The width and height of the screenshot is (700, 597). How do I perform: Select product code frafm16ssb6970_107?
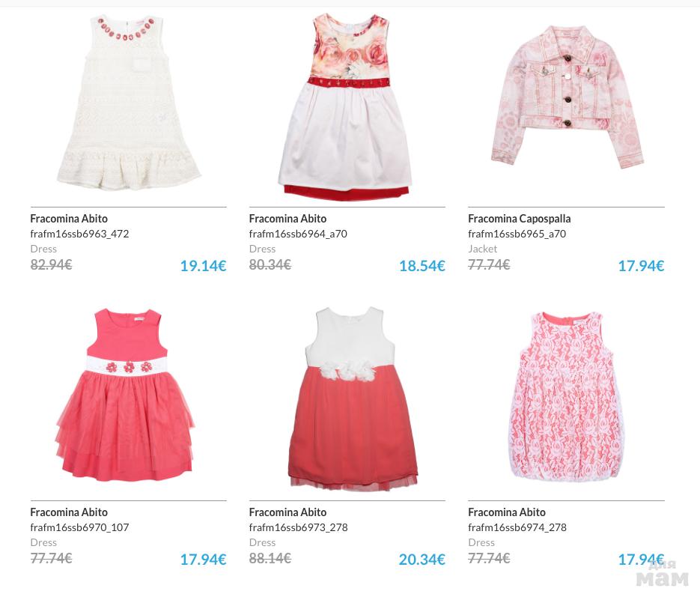79,527
